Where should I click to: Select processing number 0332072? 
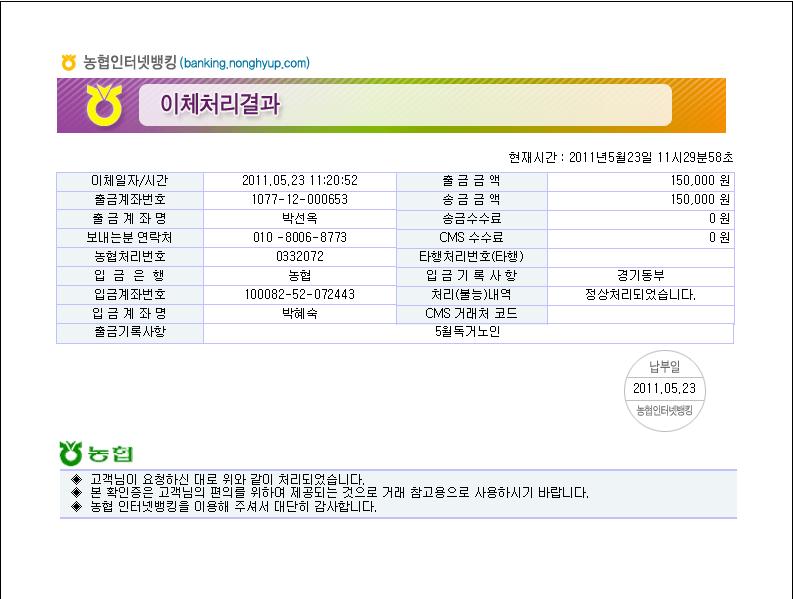click(299, 256)
